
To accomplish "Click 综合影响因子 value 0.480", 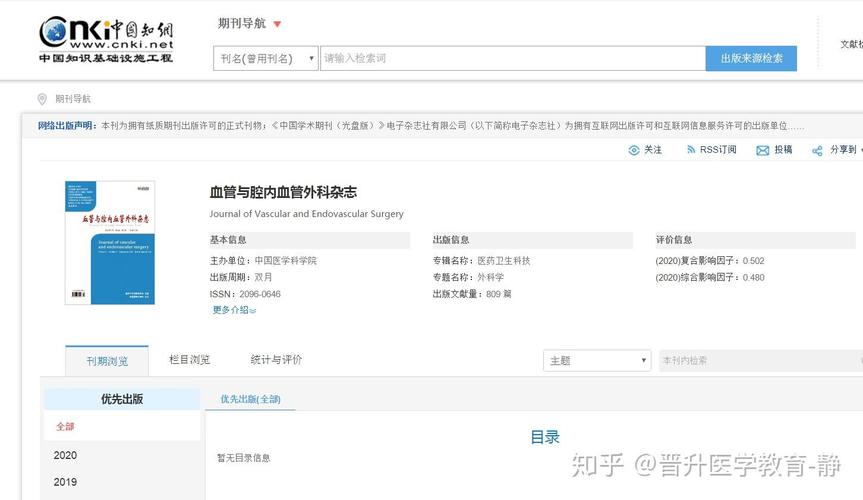I will point(753,278).
